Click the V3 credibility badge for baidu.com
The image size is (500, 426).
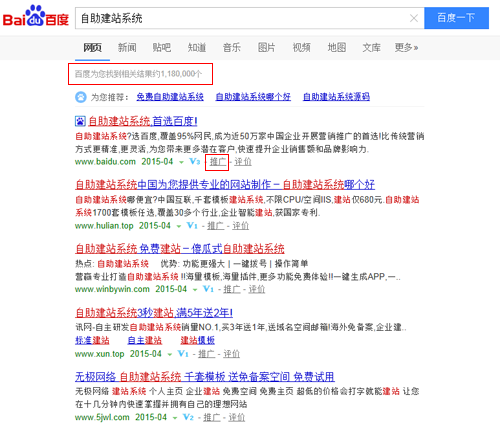(x=195, y=162)
